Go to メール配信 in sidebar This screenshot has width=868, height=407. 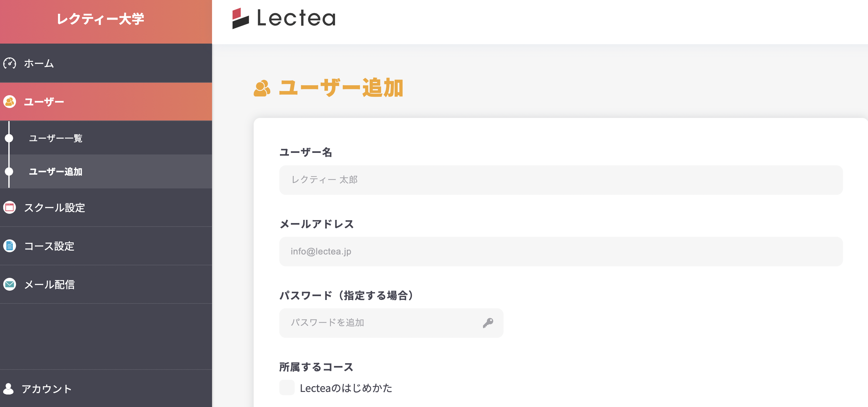(49, 284)
